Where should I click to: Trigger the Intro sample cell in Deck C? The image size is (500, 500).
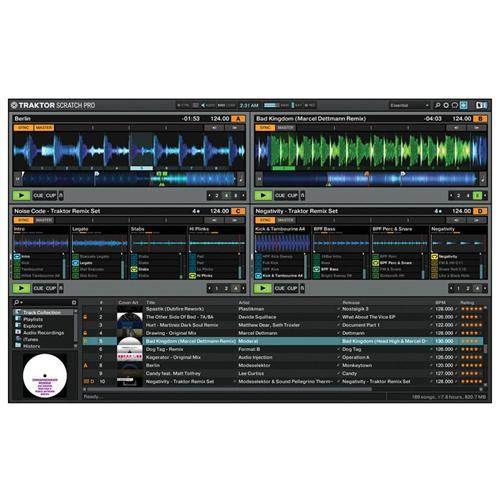click(17, 257)
